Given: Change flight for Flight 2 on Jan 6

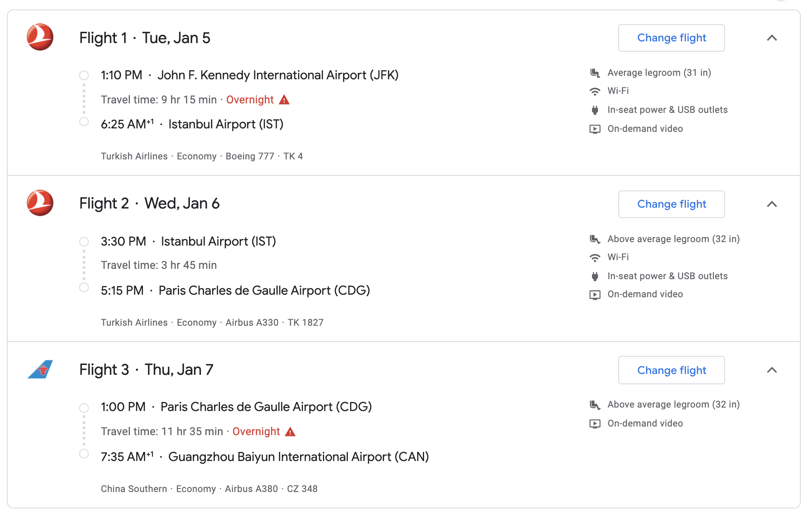Looking at the screenshot, I should pos(672,204).
